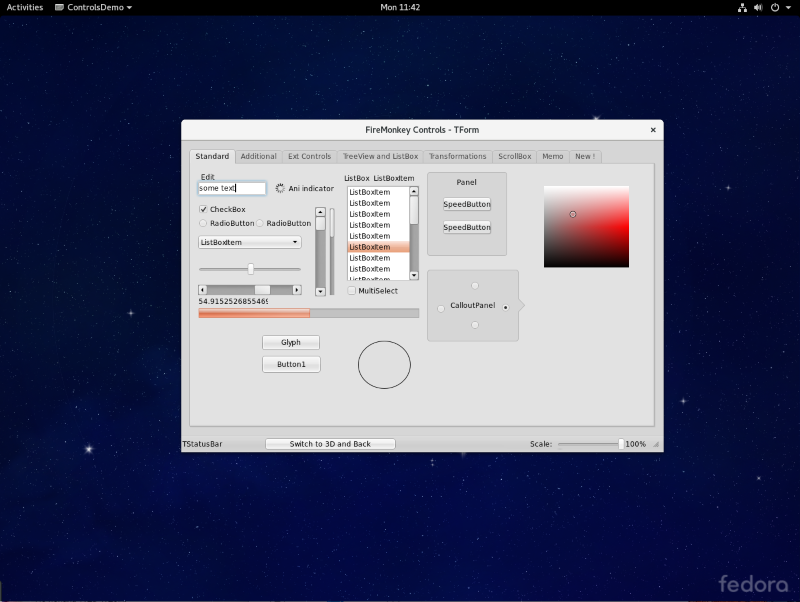The width and height of the screenshot is (800, 602).
Task: Click the Button1 button
Action: 291,364
